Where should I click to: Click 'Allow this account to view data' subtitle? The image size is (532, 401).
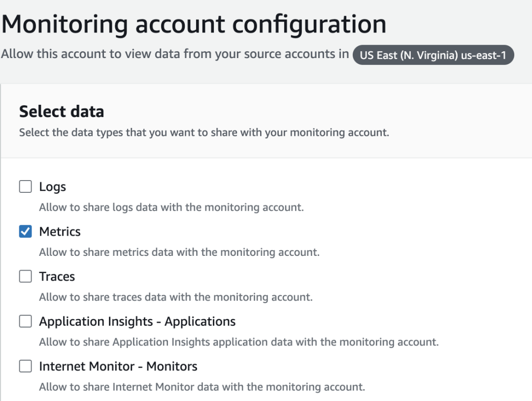(175, 54)
